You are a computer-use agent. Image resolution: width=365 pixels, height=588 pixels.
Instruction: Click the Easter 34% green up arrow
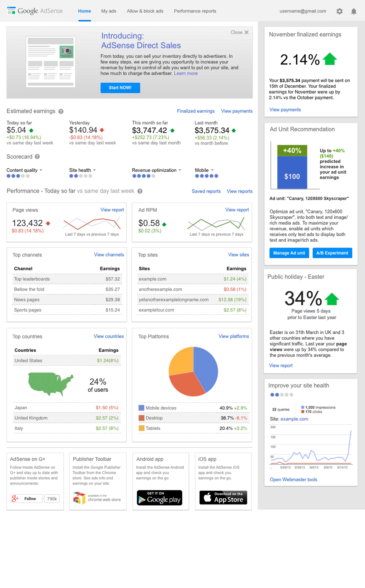point(332,299)
